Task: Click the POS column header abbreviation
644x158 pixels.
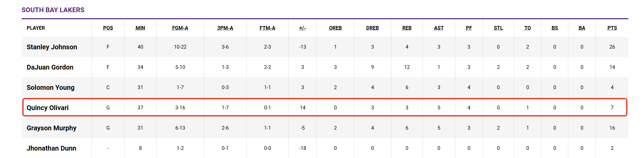Action: coord(108,28)
